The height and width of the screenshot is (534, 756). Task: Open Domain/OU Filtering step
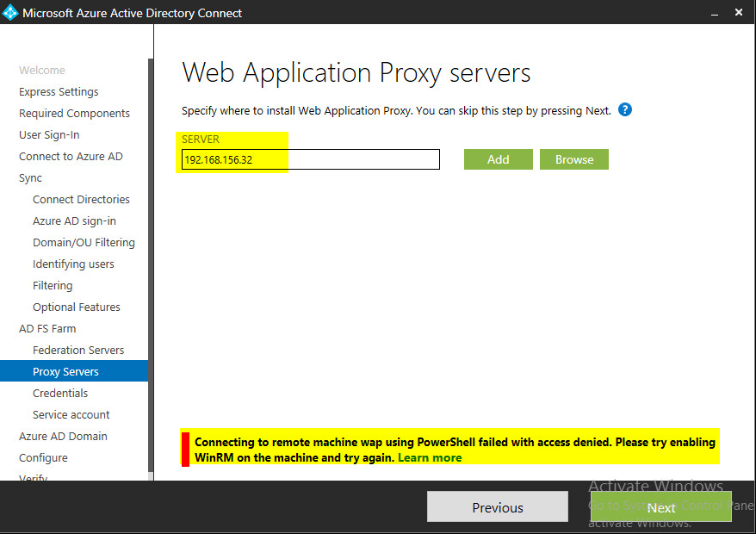[x=84, y=243]
